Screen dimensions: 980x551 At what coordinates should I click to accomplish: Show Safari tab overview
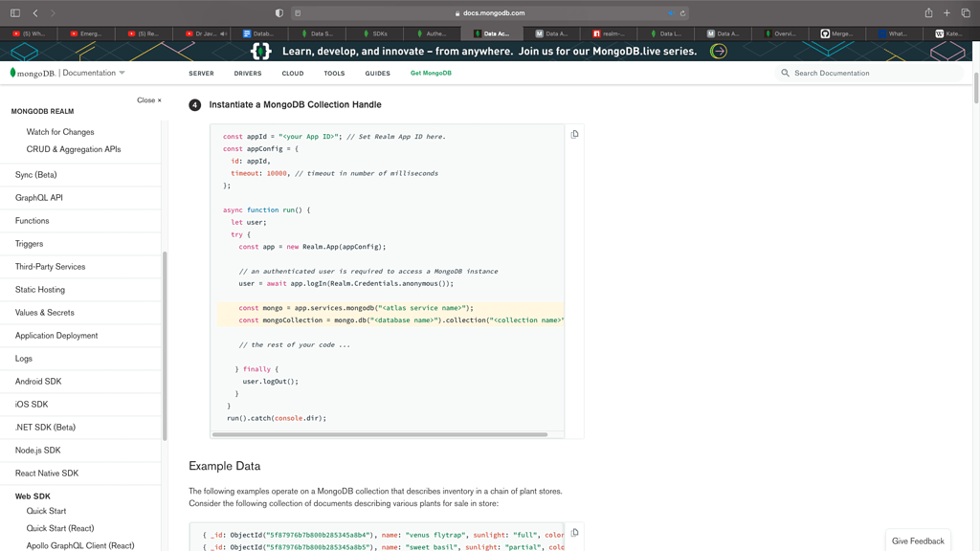966,13
